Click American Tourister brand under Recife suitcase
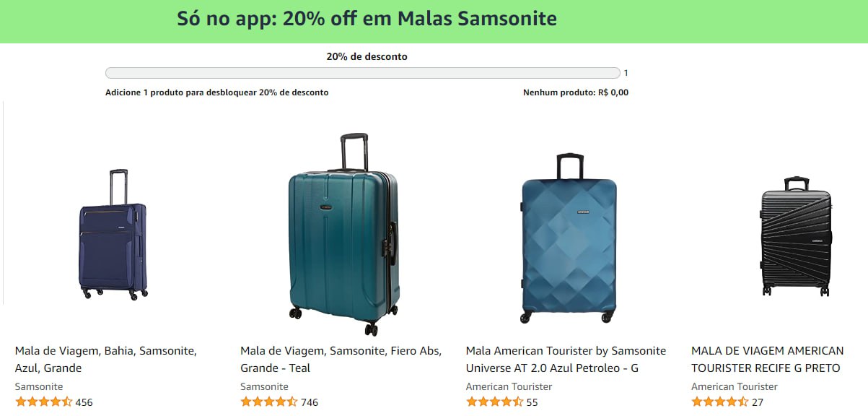This screenshot has width=868, height=416. pyautogui.click(x=735, y=386)
